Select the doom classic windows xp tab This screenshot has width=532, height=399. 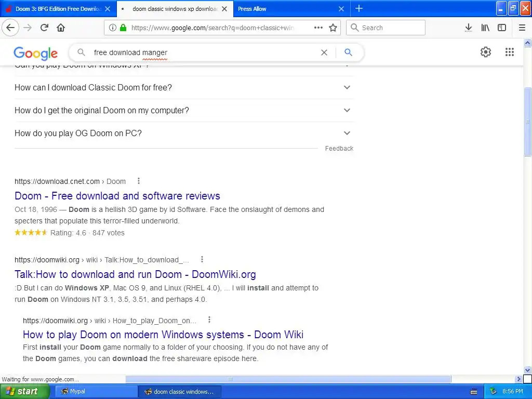point(175,9)
